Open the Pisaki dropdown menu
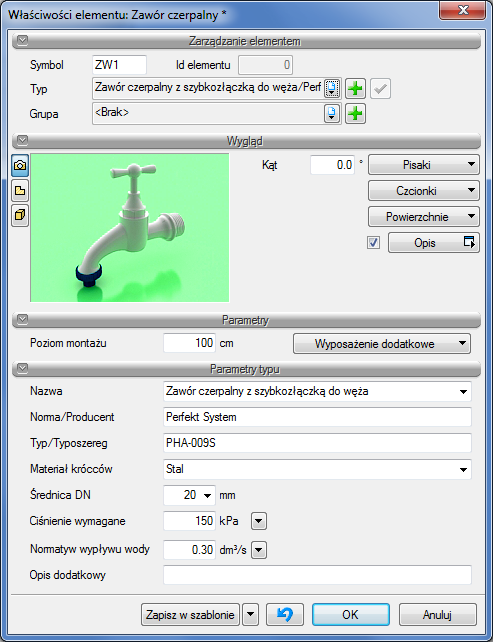This screenshot has height=642, width=493. tap(424, 165)
